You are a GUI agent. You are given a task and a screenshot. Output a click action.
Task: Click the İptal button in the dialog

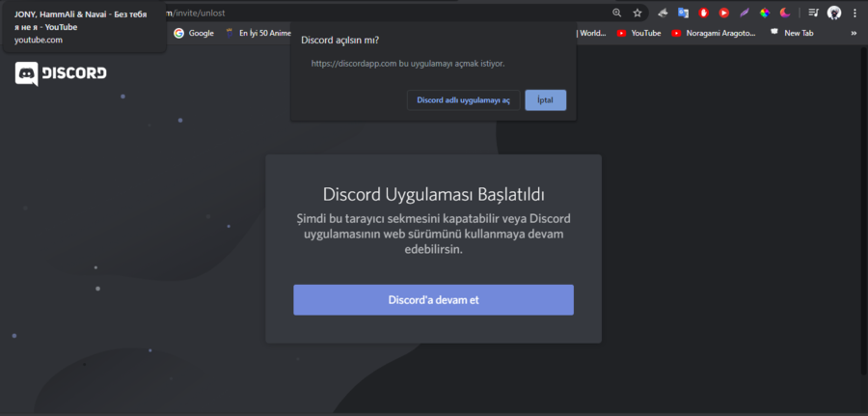pos(545,100)
